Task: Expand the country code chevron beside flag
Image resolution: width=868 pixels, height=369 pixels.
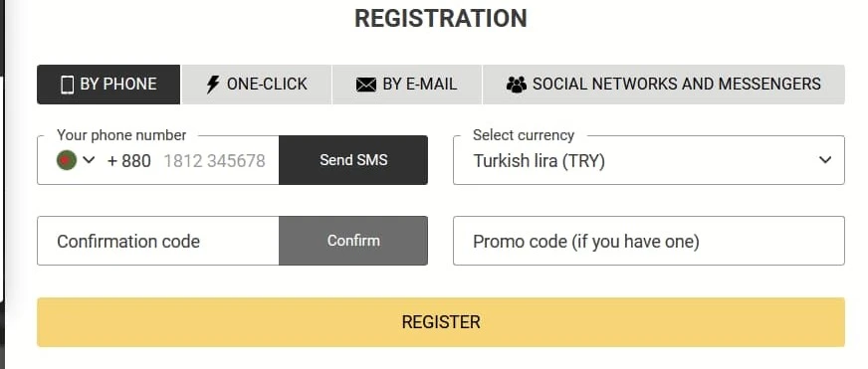Action: coord(89,160)
